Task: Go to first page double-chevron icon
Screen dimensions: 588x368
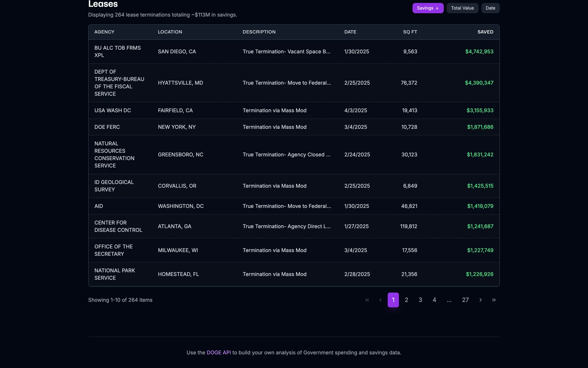Action: [367, 300]
